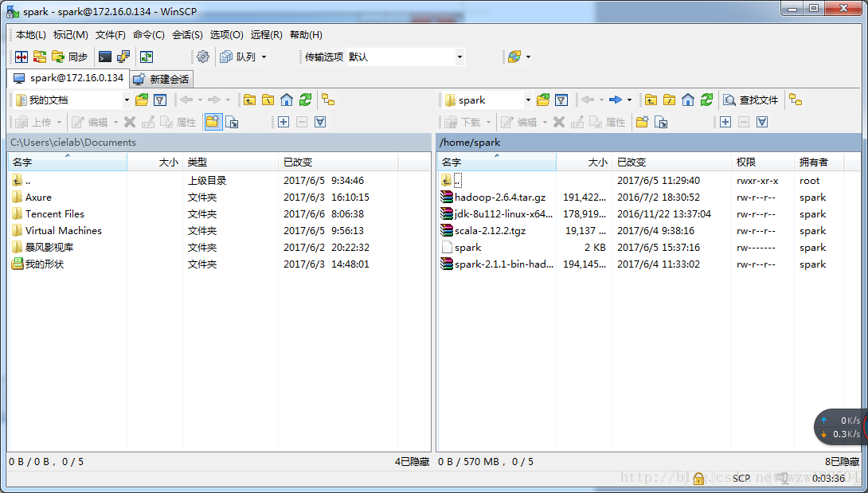Viewport: 868px width, 493px height.
Task: Click remote panel open directory icon
Action: [543, 100]
